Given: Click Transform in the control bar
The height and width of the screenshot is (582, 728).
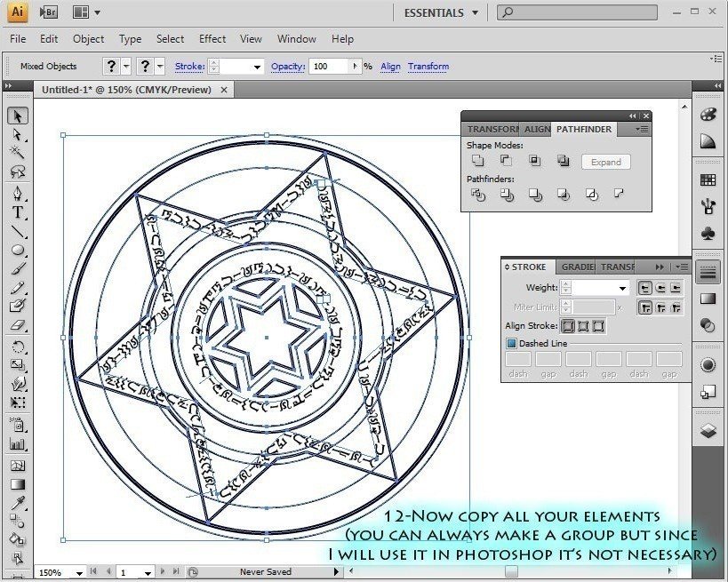Looking at the screenshot, I should point(428,66).
